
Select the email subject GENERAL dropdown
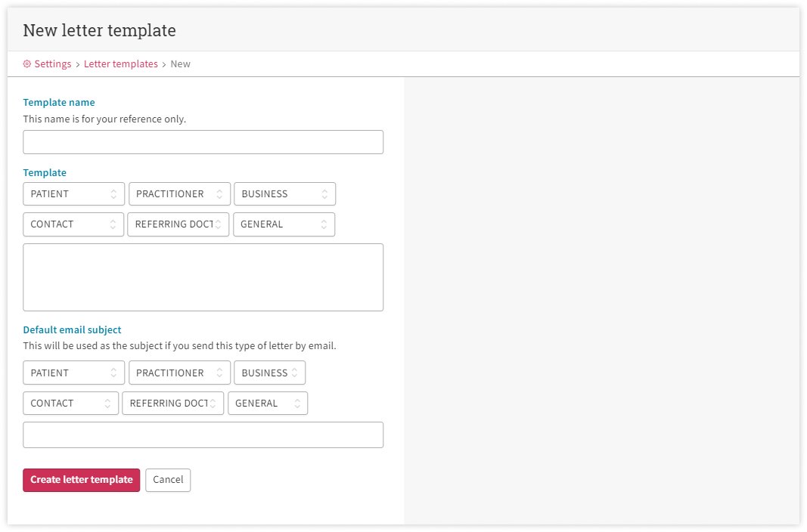click(268, 404)
